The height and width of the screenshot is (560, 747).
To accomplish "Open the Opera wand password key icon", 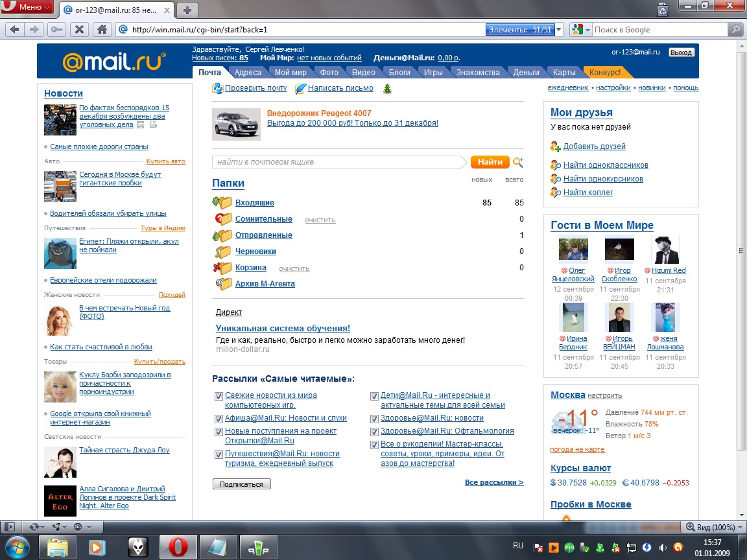I will 56,30.
